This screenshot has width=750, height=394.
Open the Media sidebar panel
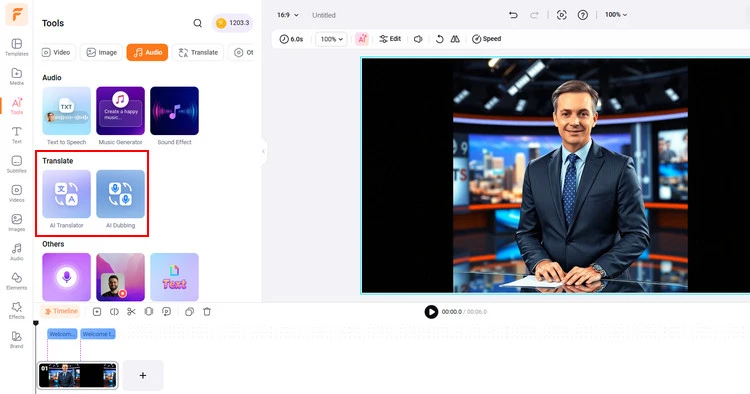pos(16,76)
